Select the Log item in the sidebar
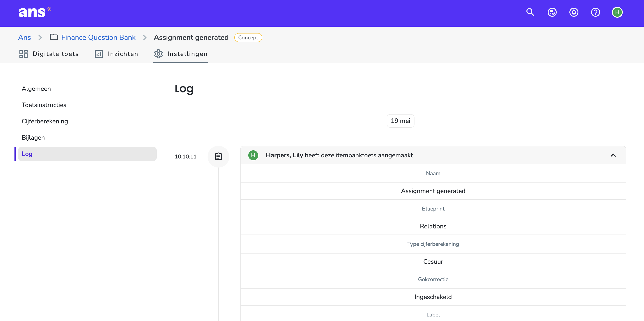Image resolution: width=644 pixels, height=321 pixels. click(87, 154)
